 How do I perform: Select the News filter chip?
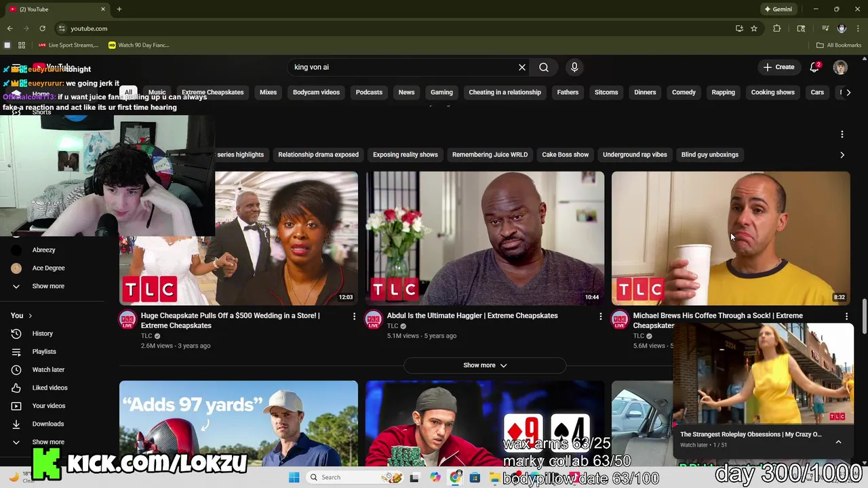[406, 92]
